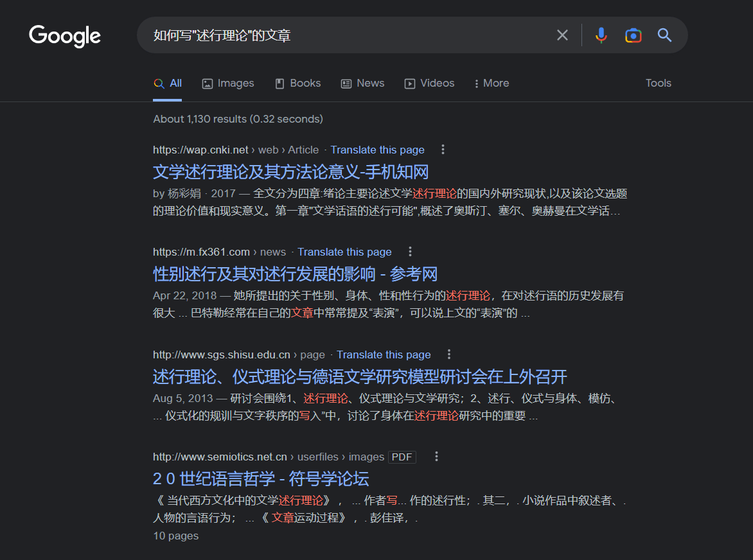This screenshot has width=753, height=560.
Task: Switch to the Images tab
Action: 228,83
